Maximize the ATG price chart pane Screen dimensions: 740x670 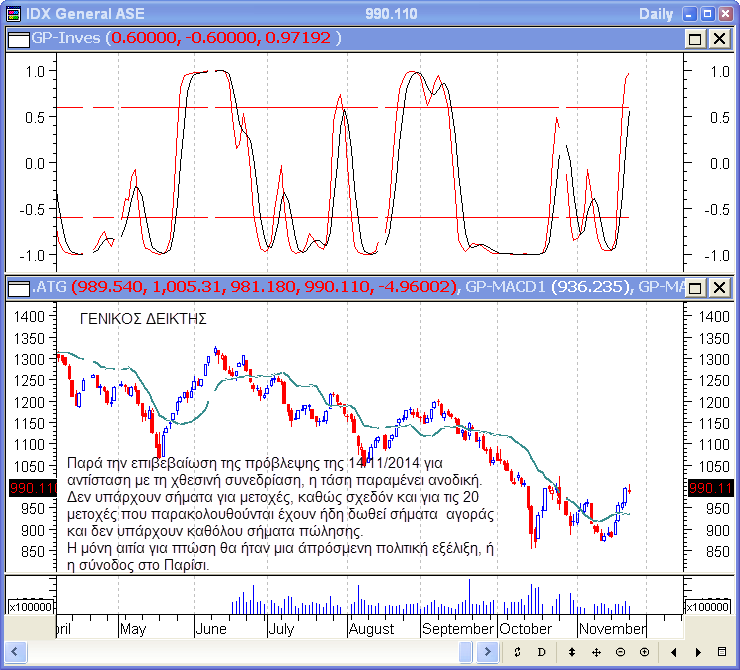coord(696,288)
